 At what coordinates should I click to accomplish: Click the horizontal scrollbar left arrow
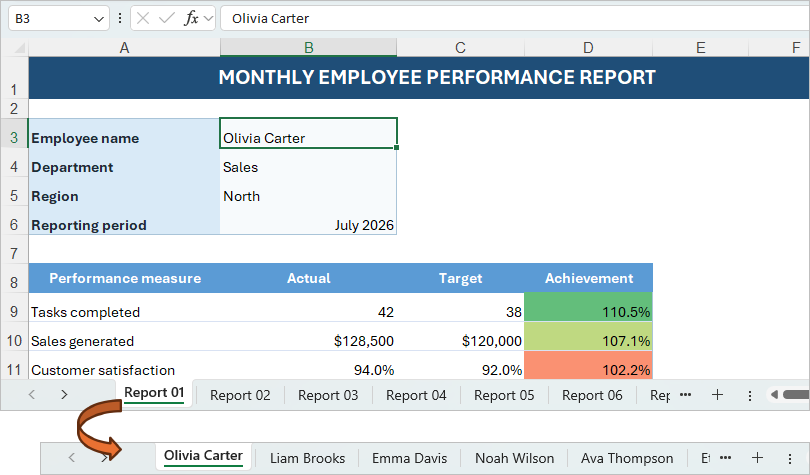coord(774,395)
